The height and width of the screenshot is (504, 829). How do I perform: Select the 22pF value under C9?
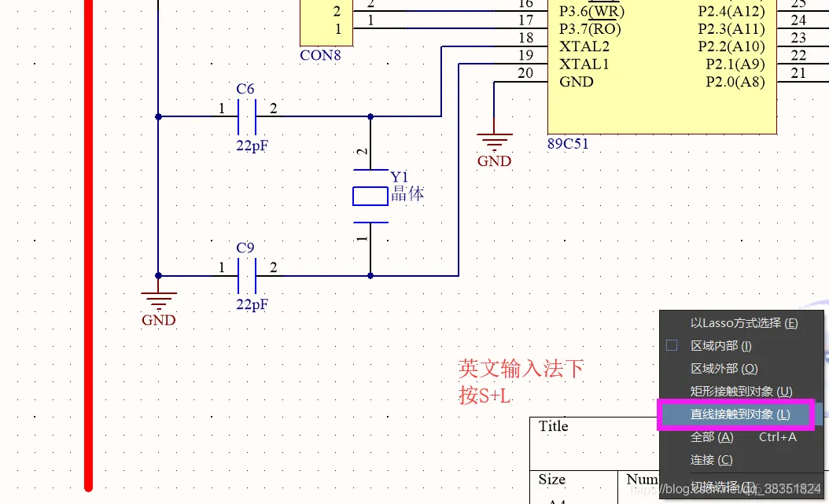[x=252, y=304]
